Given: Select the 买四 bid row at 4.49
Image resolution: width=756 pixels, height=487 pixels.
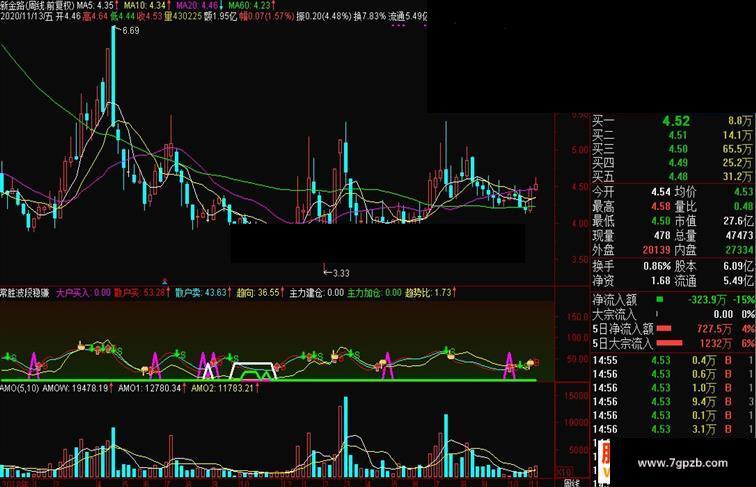Looking at the screenshot, I should 672,163.
